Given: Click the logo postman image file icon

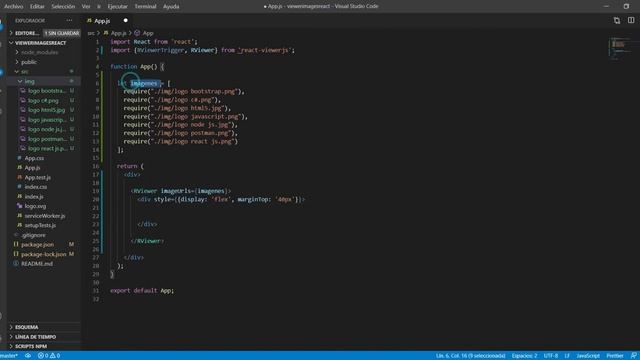Looking at the screenshot, I should click(23, 139).
